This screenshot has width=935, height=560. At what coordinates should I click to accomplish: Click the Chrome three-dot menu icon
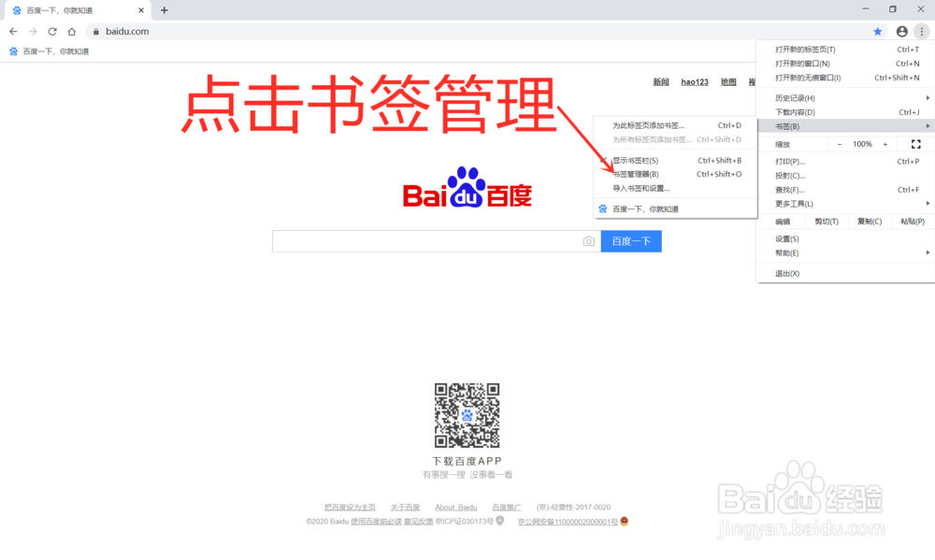(922, 32)
